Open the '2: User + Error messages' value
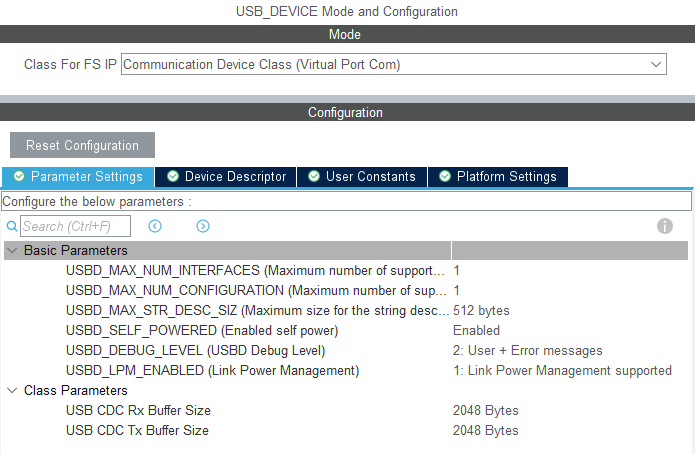This screenshot has height=454, width=695. [527, 350]
